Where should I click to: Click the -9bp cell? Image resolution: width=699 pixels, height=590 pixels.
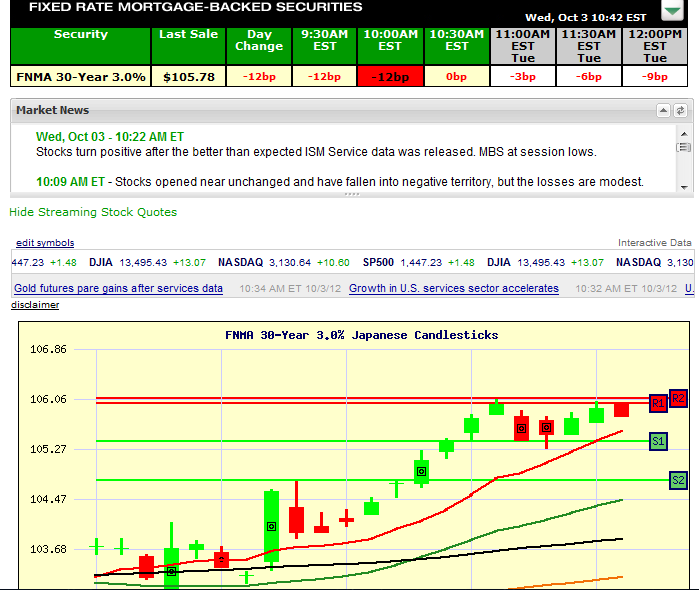[655, 77]
